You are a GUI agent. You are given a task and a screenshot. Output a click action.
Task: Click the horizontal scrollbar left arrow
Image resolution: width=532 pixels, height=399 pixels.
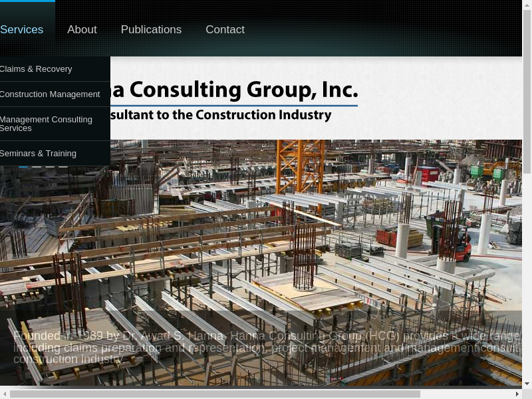(5, 394)
